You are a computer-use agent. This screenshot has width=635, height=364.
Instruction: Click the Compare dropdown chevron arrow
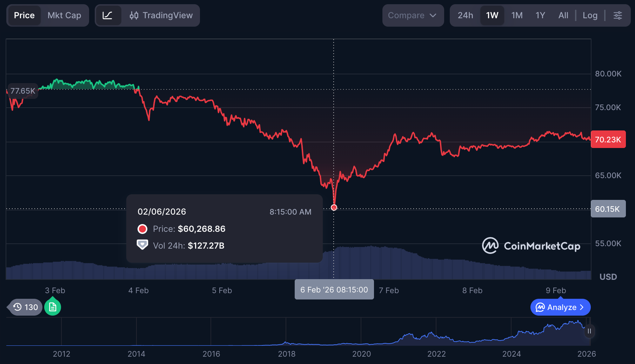tap(433, 15)
